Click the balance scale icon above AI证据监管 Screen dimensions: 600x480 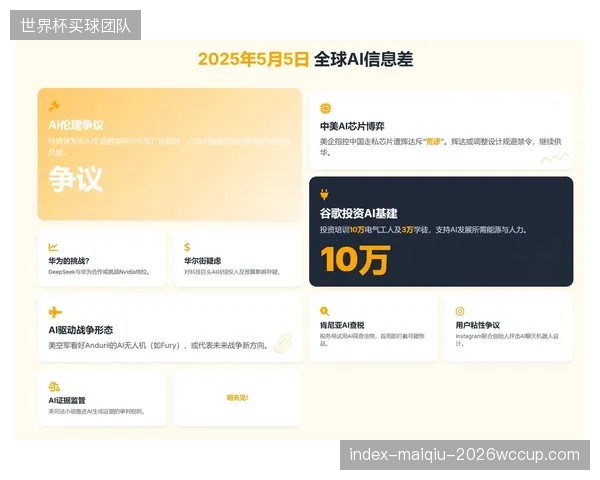(54, 387)
